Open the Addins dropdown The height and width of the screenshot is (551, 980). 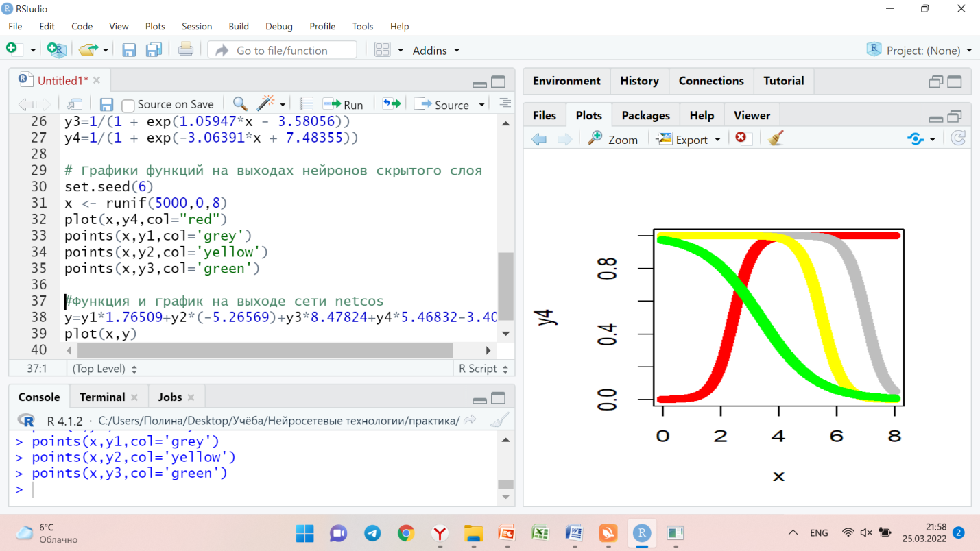click(435, 50)
